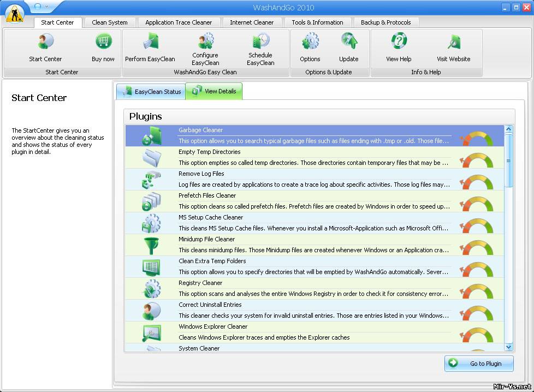Screen dimensions: 534x392
Task: Open the Backup & Protocols tab
Action: [386, 22]
